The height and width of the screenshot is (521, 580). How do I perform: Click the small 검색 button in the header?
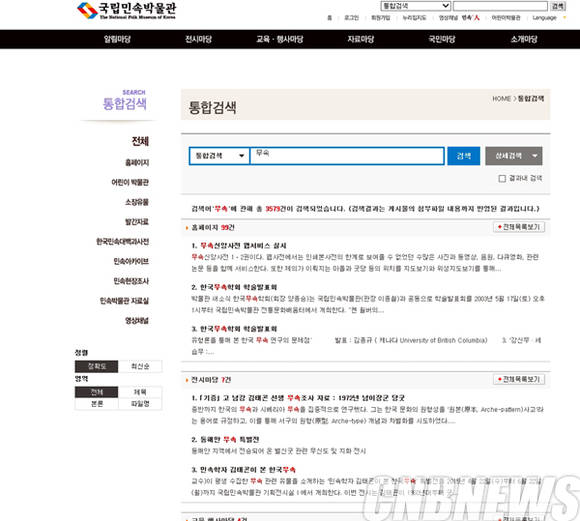(x=557, y=6)
